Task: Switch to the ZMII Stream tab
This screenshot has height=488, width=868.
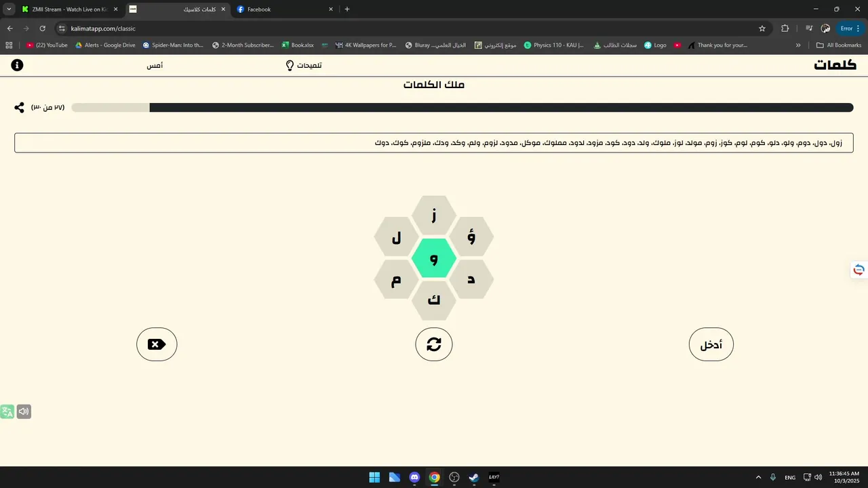Action: (69, 9)
